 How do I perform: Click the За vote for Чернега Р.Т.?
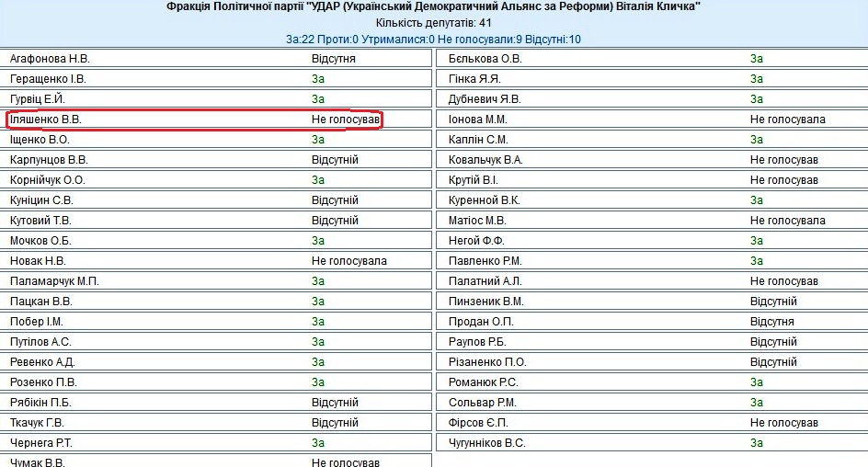pyautogui.click(x=318, y=443)
